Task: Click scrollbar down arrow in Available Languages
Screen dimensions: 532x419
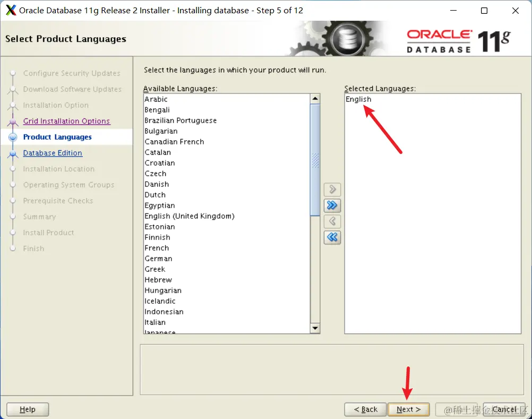Action: (x=315, y=328)
